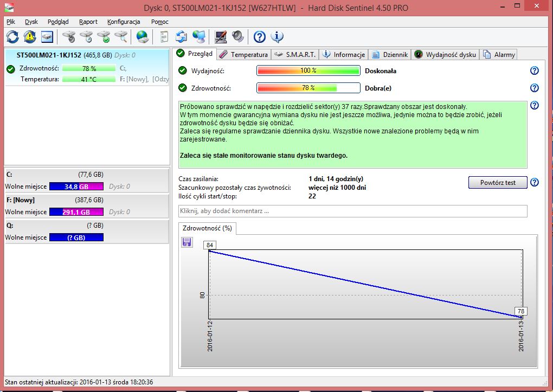
Task: Switch to the Dziennik tab
Action: tap(390, 55)
